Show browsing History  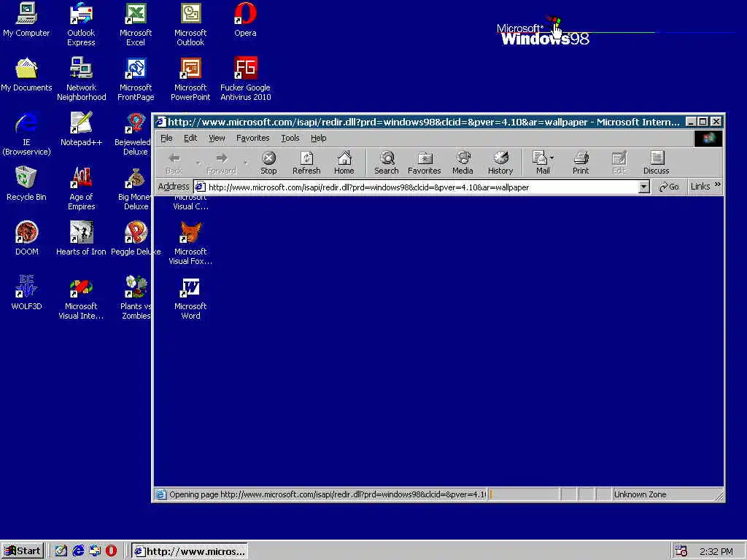coord(500,163)
